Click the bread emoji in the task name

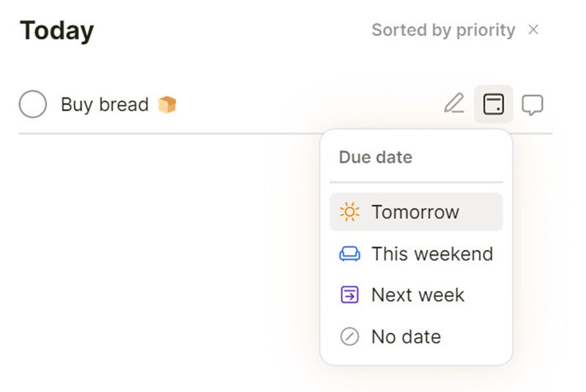point(168,105)
